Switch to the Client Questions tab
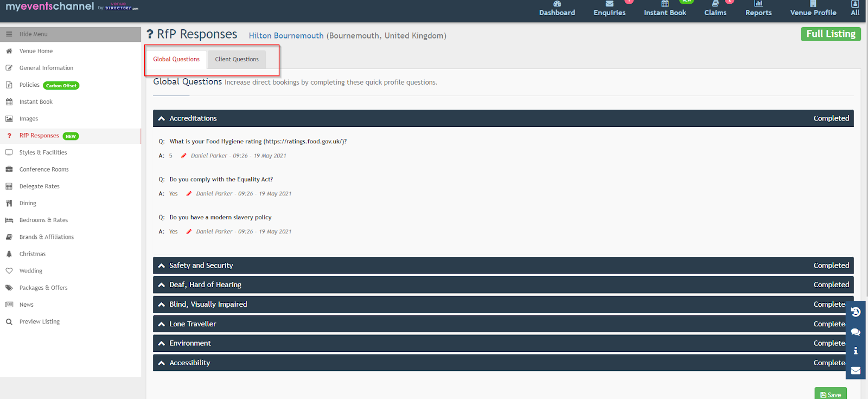 [x=237, y=59]
